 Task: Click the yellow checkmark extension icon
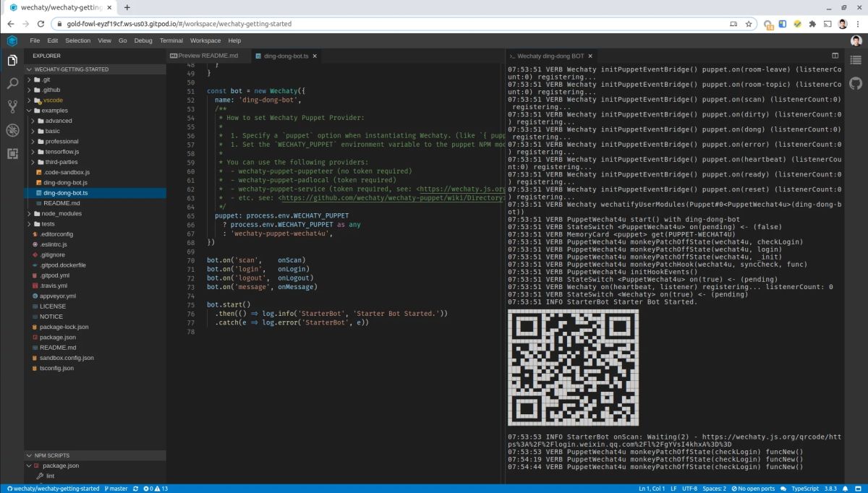797,24
